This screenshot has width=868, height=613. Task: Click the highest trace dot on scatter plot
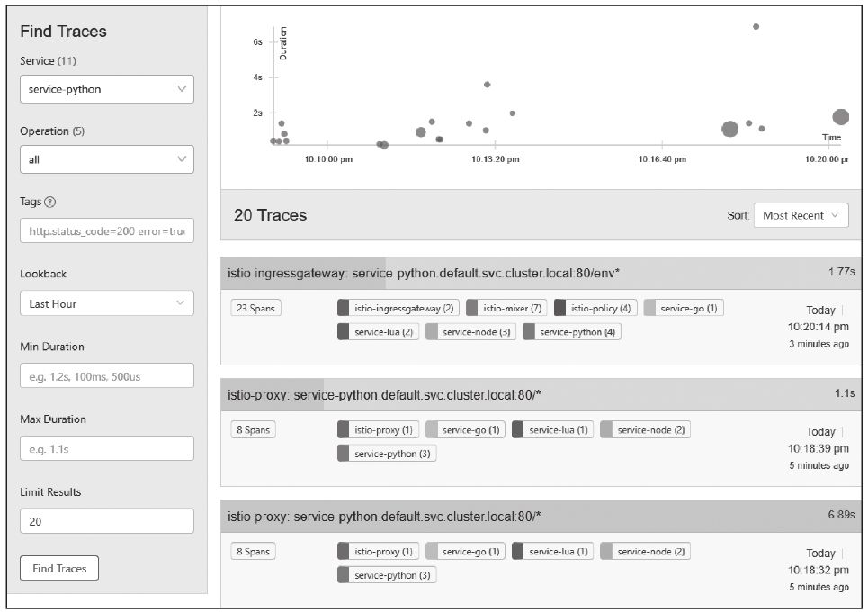point(756,26)
